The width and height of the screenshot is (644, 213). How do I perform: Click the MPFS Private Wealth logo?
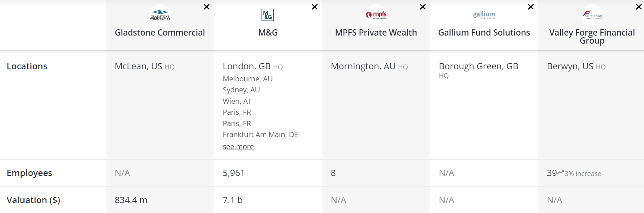point(376,15)
